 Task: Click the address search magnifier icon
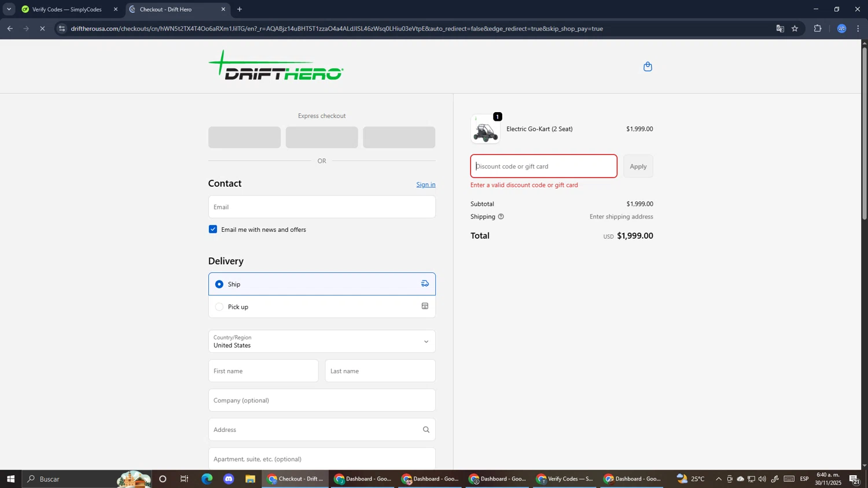(426, 430)
